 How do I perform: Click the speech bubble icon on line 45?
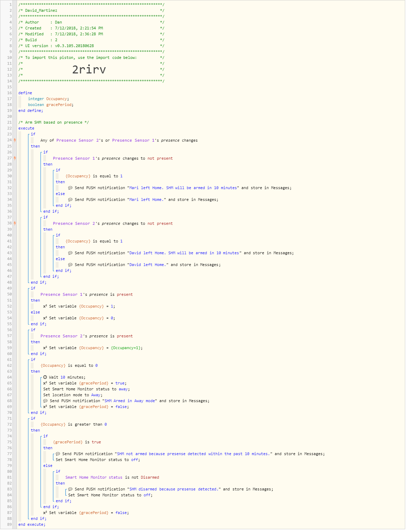pos(70,265)
